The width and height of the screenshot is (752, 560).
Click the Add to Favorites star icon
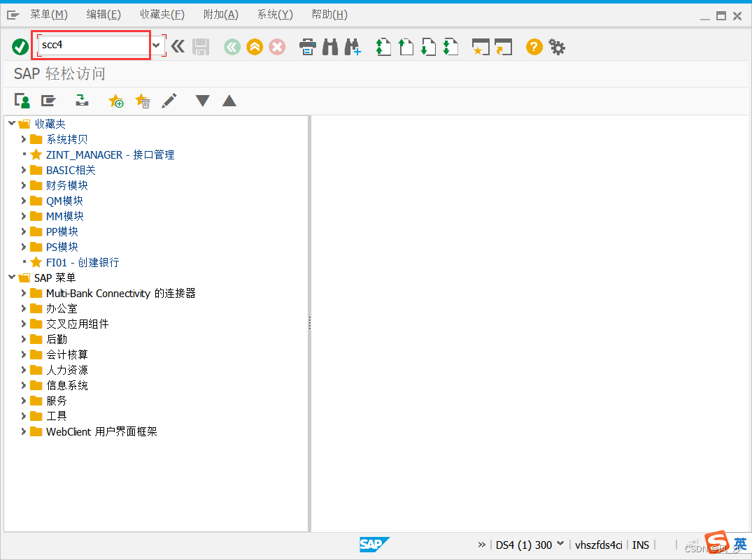coord(115,101)
